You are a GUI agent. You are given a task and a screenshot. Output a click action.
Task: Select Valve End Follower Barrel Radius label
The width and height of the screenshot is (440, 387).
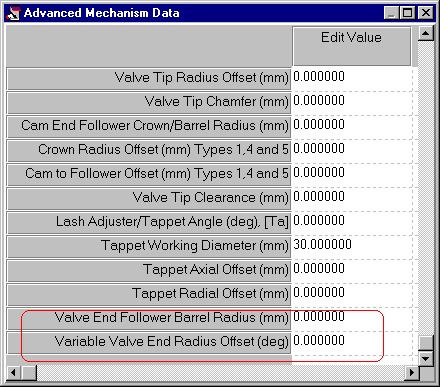(149, 319)
